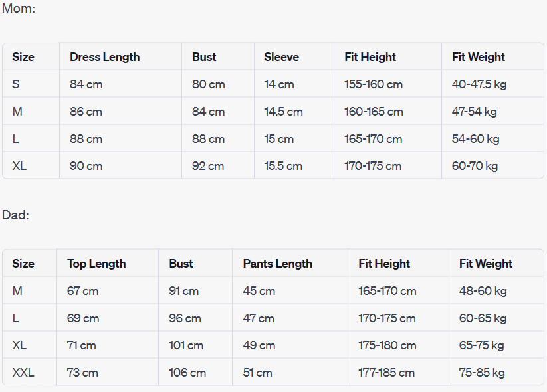Click the Top Length column header
The image size is (547, 392).
pyautogui.click(x=96, y=264)
